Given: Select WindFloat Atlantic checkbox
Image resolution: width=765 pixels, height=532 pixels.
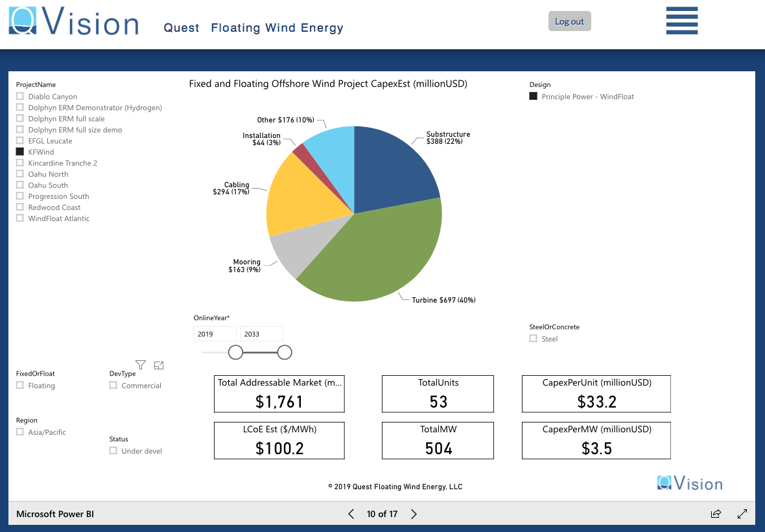Looking at the screenshot, I should pos(20,218).
